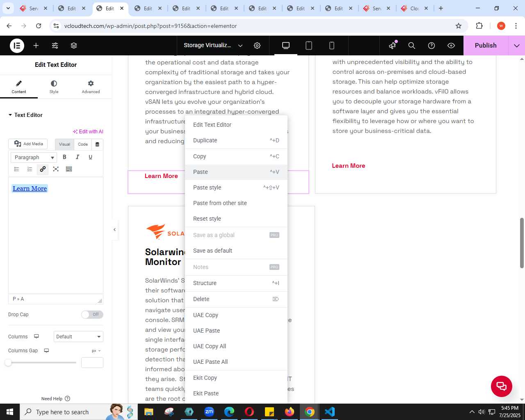Viewport: 525px width, 420px height.
Task: Apply italic formatting in text editor
Action: [78, 157]
